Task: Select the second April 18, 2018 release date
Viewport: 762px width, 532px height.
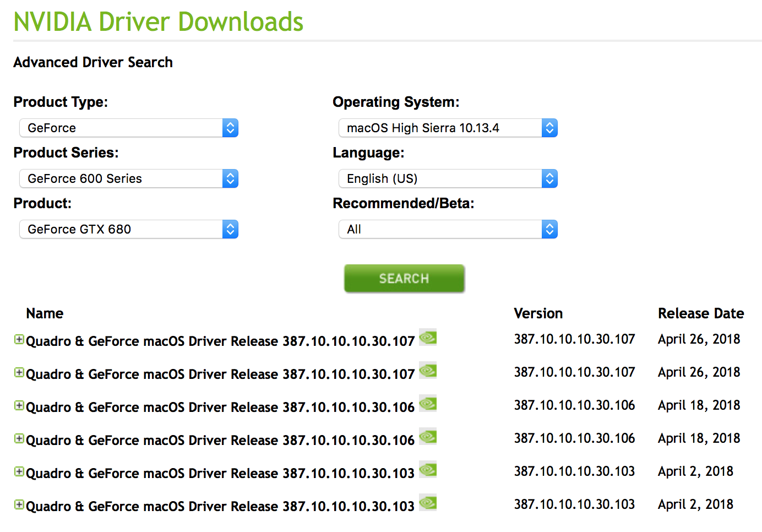Action: click(x=699, y=438)
